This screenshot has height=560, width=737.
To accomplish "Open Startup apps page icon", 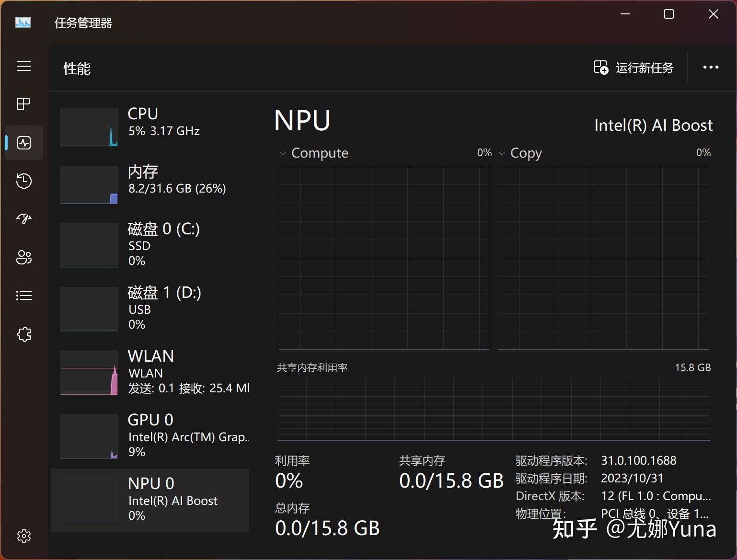I will coord(24,219).
